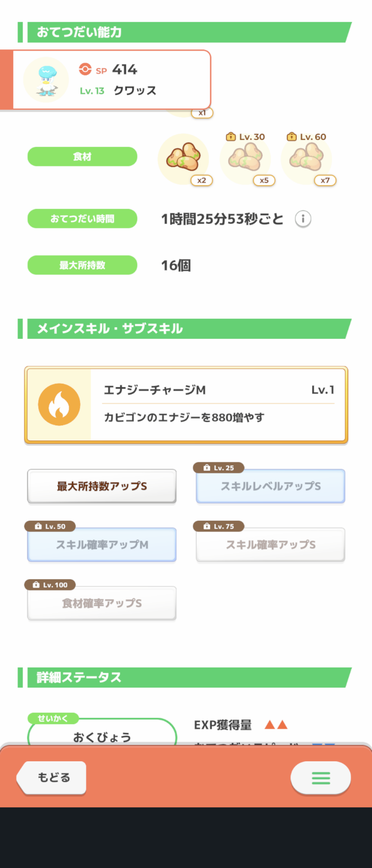Select the 最大所持数アップS sub skill

[102, 486]
